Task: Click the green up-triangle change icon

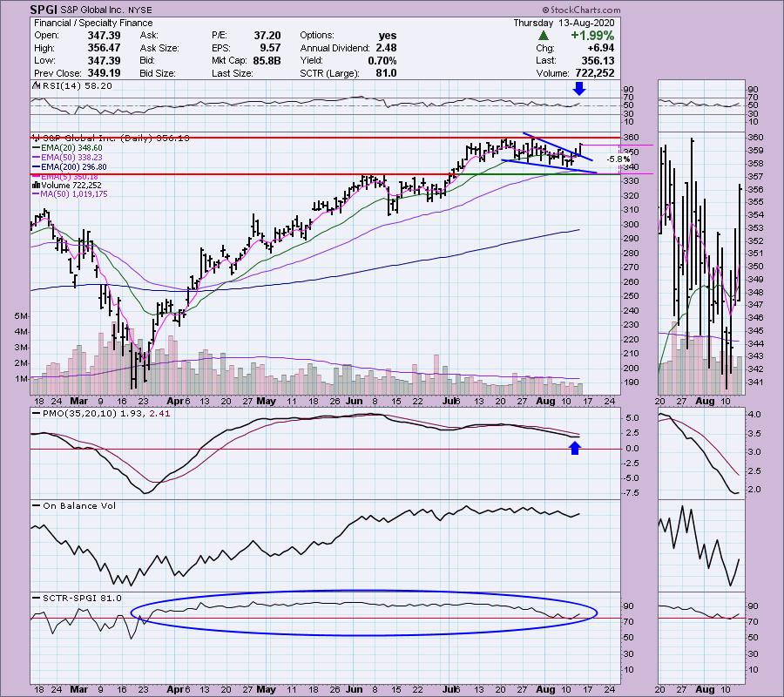Action: (544, 36)
